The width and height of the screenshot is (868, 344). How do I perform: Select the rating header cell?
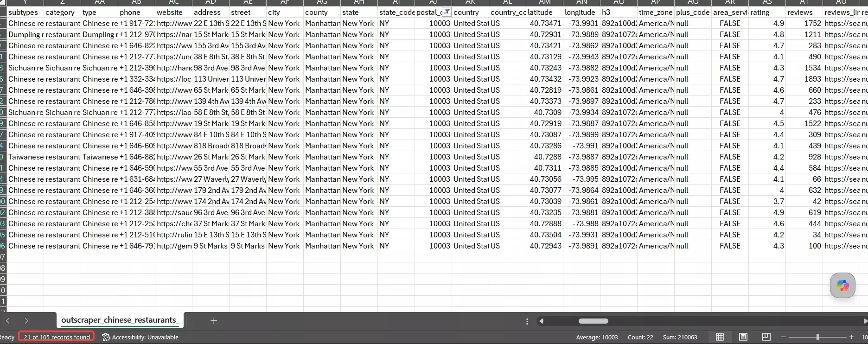pos(767,12)
